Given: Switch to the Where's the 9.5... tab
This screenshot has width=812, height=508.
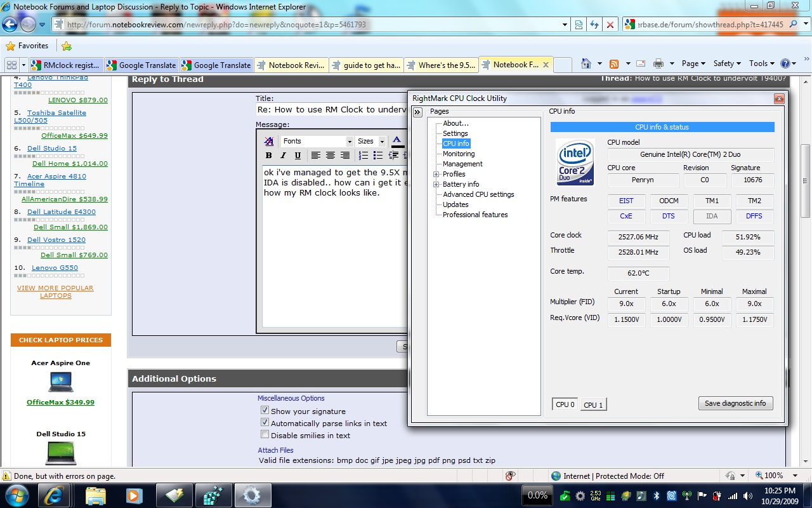Looking at the screenshot, I should click(x=440, y=65).
